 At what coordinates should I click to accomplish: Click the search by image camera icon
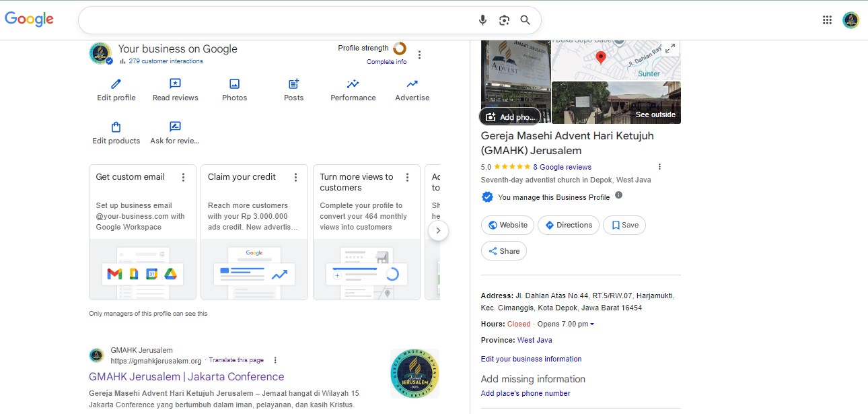(x=504, y=20)
